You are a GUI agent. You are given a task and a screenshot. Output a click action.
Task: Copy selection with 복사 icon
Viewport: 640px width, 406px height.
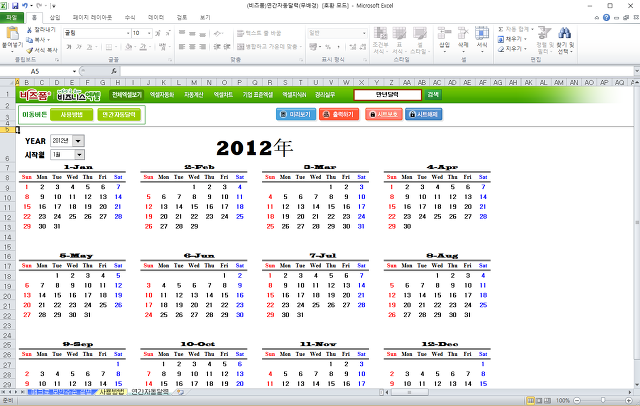pyautogui.click(x=38, y=40)
